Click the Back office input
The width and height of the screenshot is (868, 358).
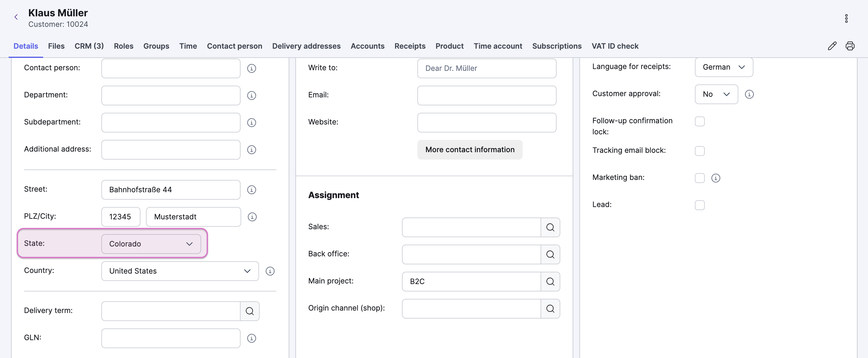[471, 254]
